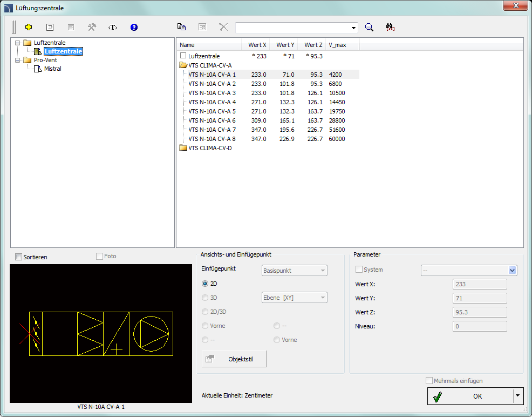Click the blue help question mark icon

coord(134,27)
